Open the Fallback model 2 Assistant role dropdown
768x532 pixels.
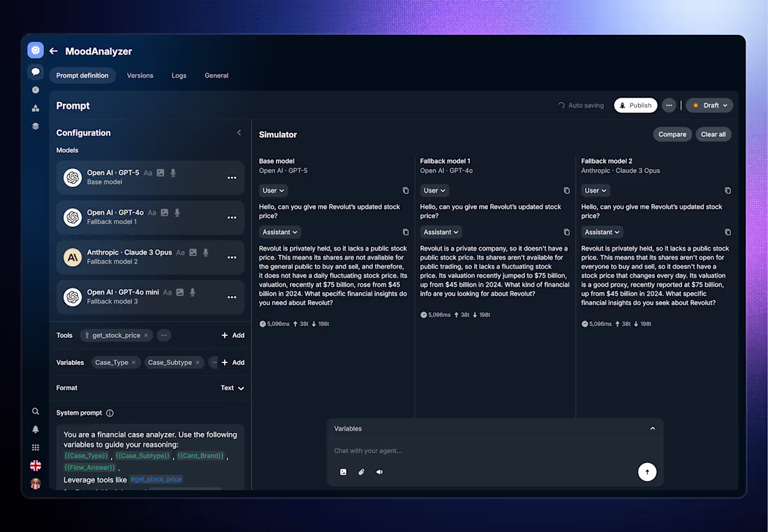click(602, 232)
